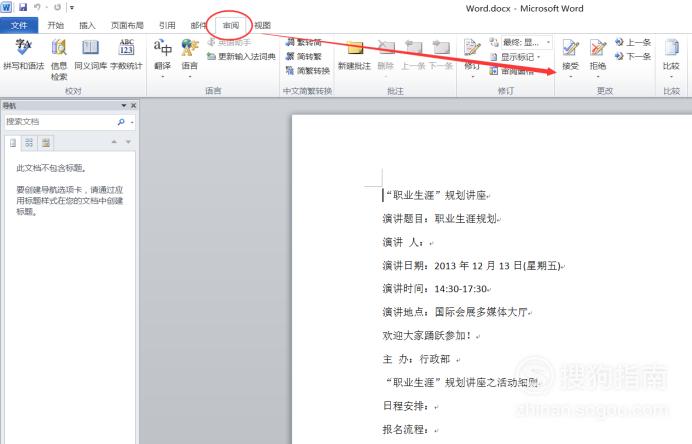Screen dimensions: 692x444
Task: Run 拼写和语法 spelling and grammar check
Action: tap(23, 55)
